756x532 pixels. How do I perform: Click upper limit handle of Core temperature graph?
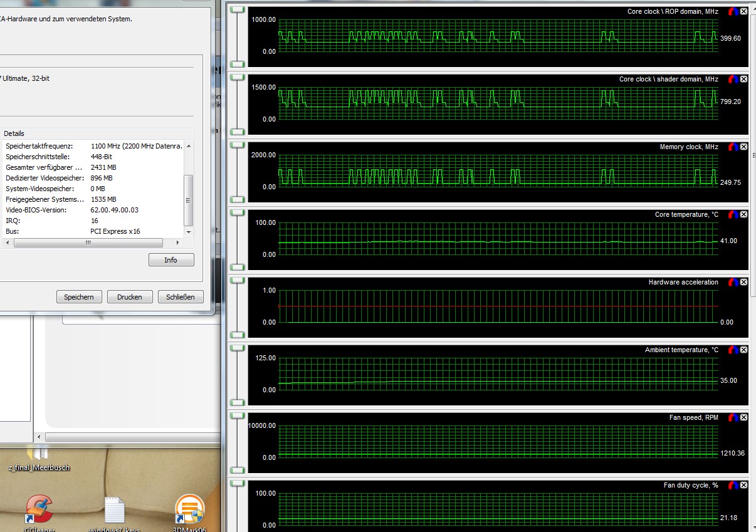[237, 212]
